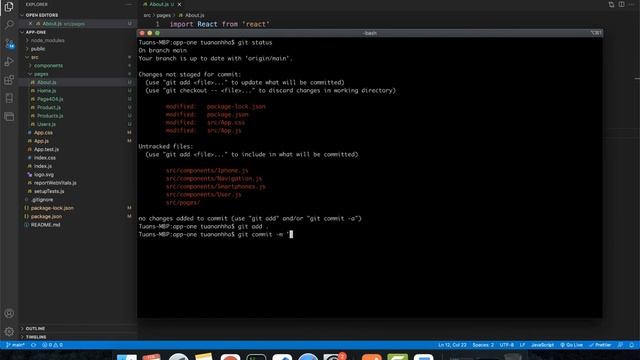Open the Source Control view
Image resolution: width=640 pixels, height=360 pixels.
9,43
